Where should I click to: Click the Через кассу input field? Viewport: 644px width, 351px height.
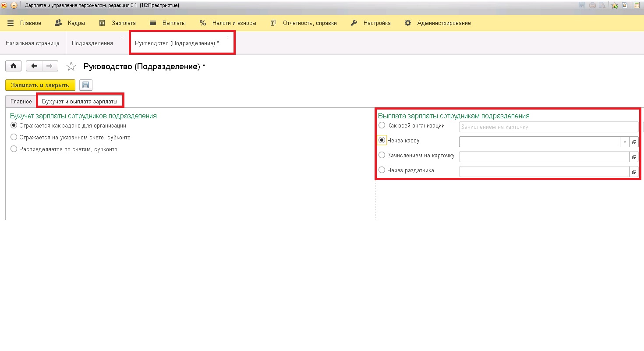click(x=540, y=142)
